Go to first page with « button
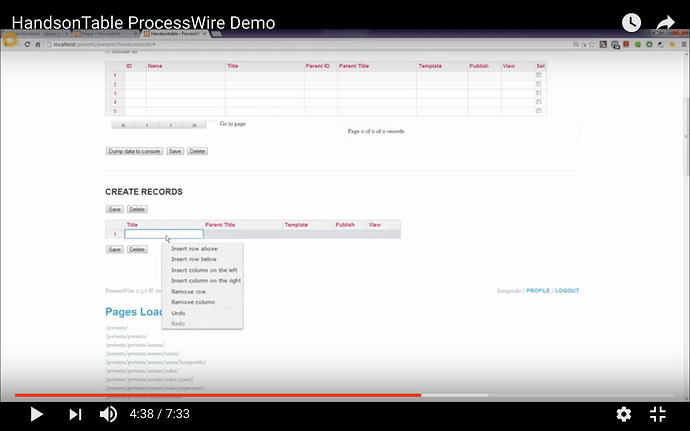 123,125
